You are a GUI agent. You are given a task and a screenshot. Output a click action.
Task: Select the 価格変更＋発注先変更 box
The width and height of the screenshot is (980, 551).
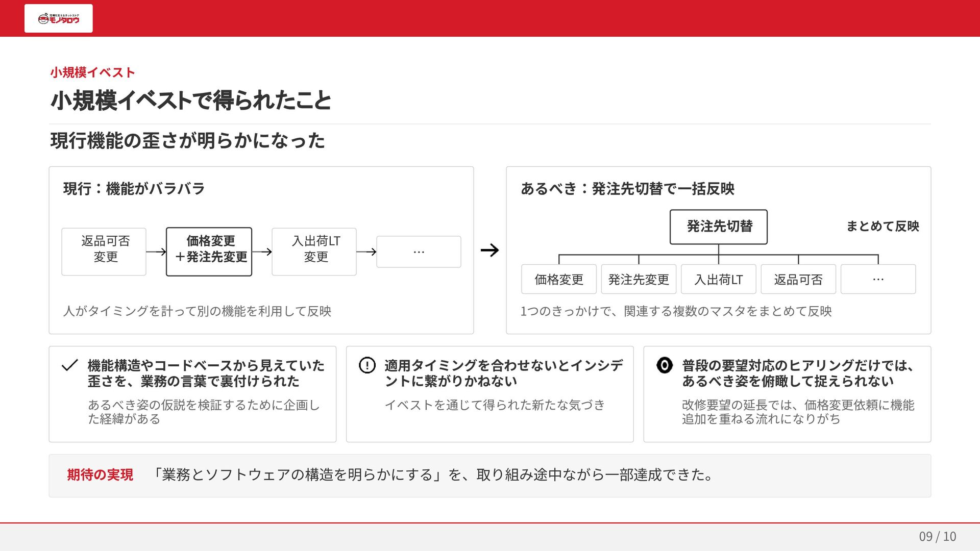[209, 252]
